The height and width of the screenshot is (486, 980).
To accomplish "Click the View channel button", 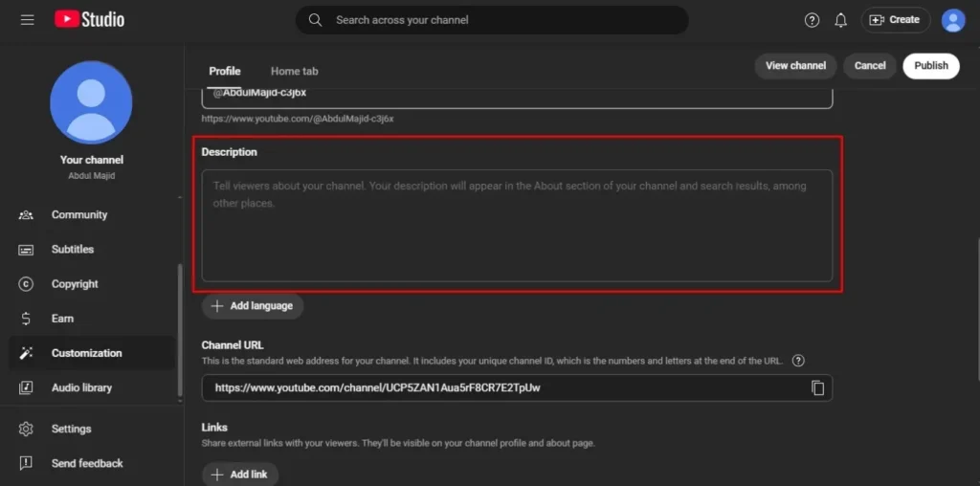I will tap(795, 66).
